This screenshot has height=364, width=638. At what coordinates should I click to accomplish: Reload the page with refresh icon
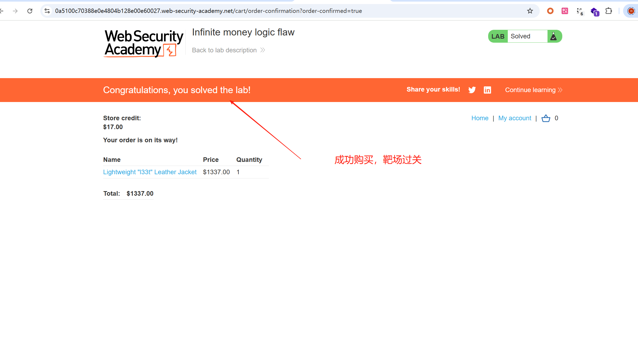pos(30,11)
